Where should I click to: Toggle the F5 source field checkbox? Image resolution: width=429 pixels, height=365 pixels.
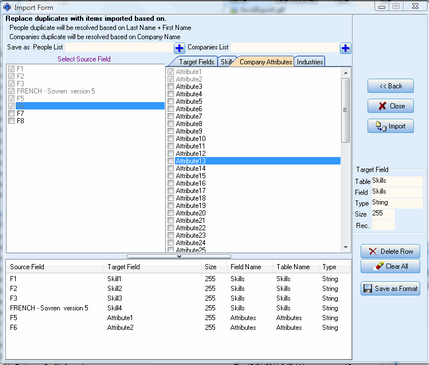point(12,98)
